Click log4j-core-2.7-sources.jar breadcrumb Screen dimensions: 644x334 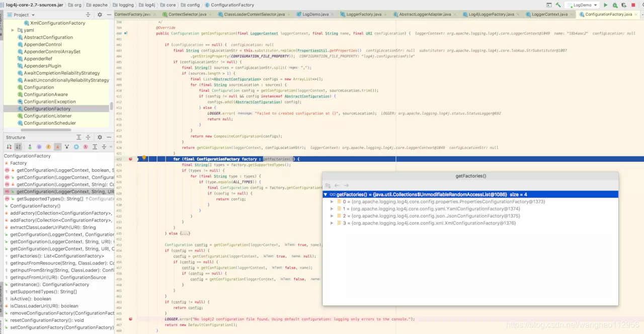(x=31, y=5)
